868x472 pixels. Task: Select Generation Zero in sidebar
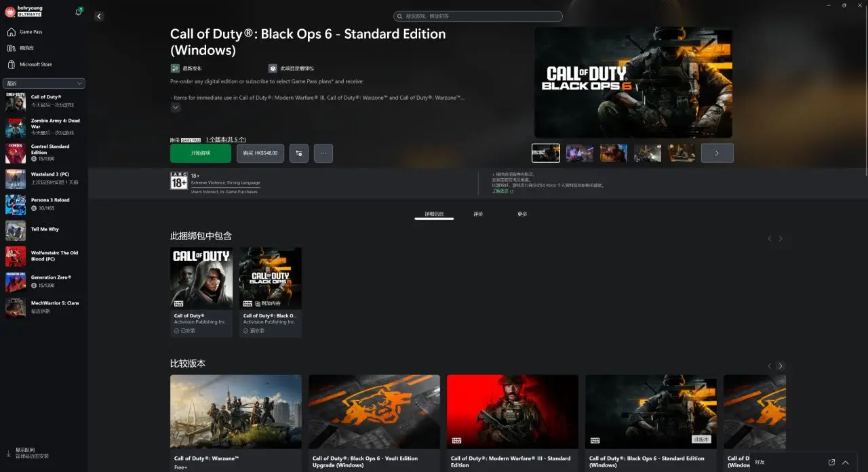[43, 282]
